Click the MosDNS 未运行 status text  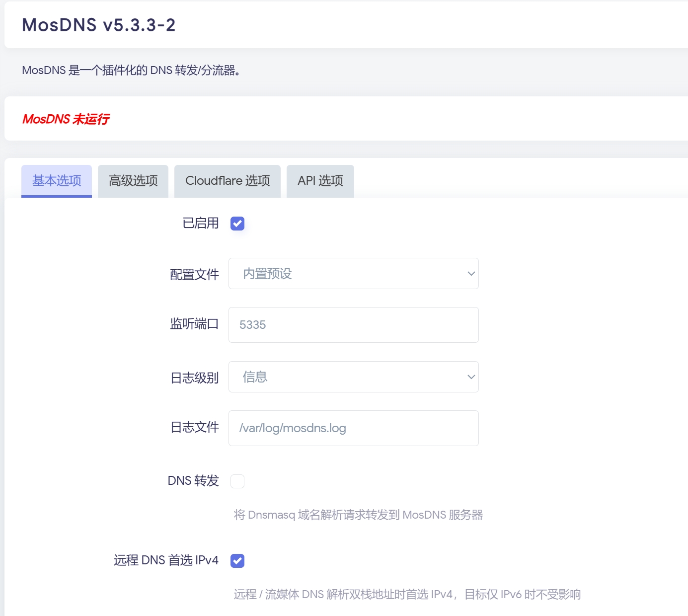click(x=66, y=119)
